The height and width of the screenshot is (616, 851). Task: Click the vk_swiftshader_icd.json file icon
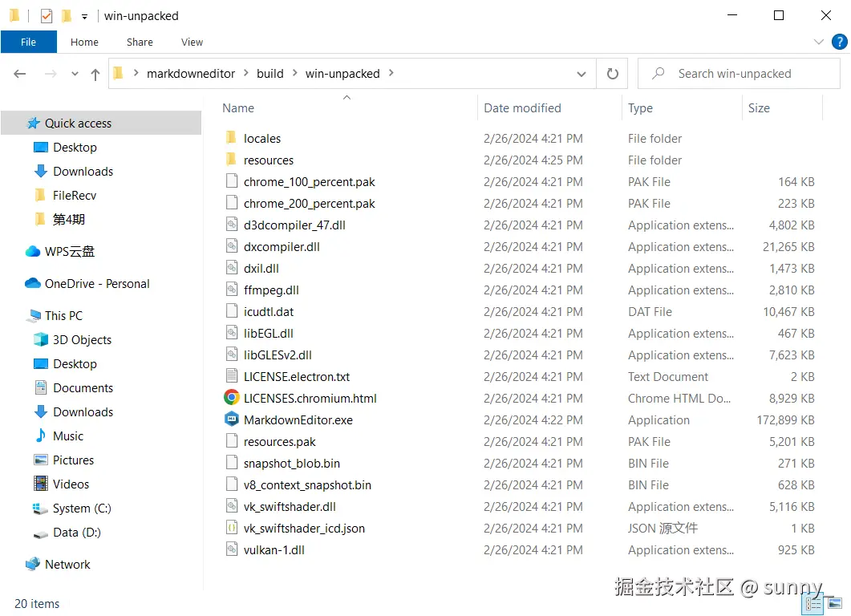232,528
